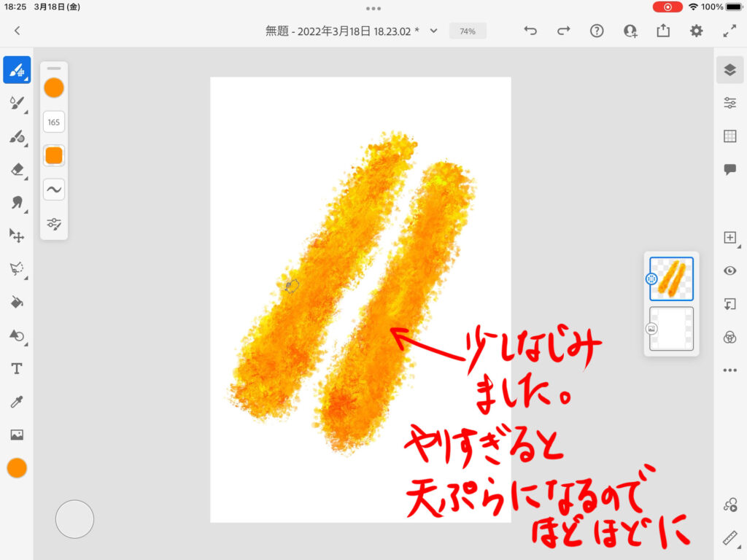Open the orange color chip in toolbar
Viewport: 747px width, 560px height.
coord(17,468)
